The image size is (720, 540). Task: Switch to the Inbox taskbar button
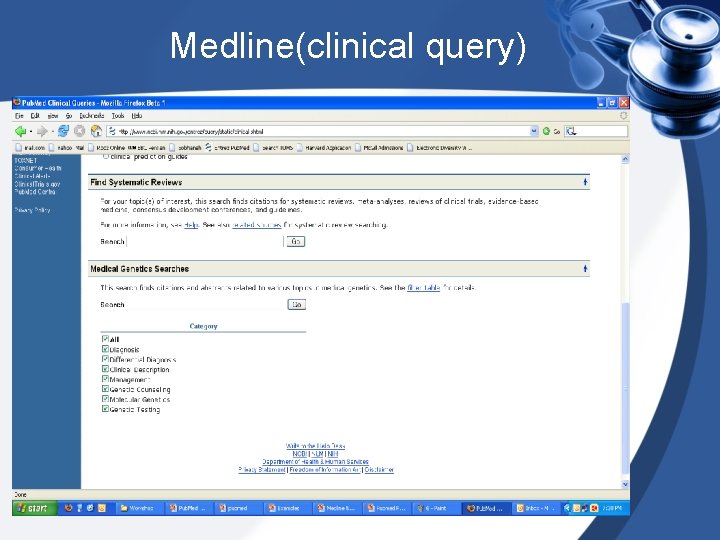[536, 508]
